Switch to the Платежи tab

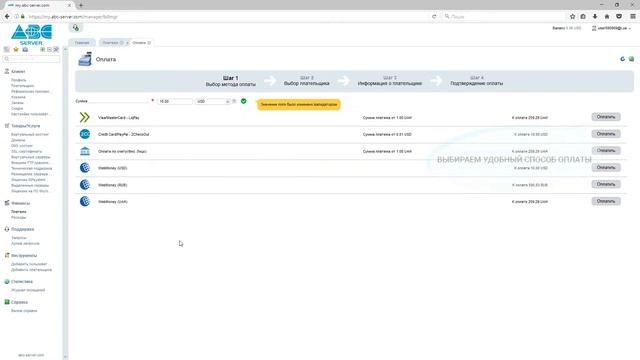110,43
